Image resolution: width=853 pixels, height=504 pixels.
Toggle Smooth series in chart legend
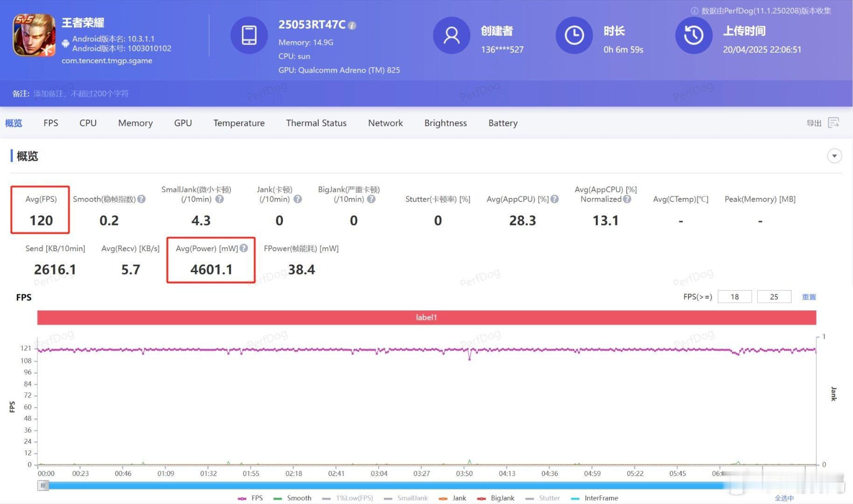click(293, 498)
